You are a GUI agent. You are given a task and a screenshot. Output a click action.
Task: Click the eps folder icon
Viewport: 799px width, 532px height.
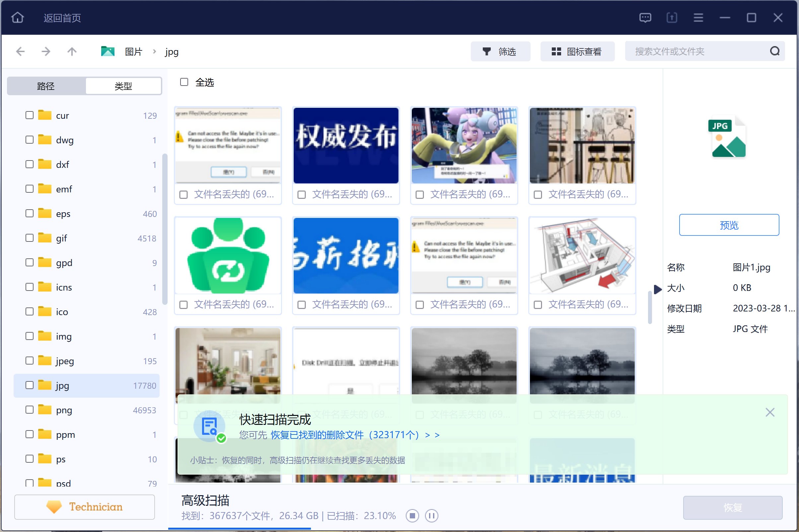tap(44, 213)
